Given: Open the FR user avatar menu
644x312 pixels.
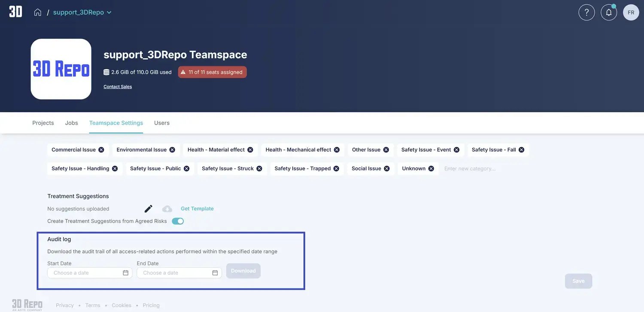Looking at the screenshot, I should point(631,12).
